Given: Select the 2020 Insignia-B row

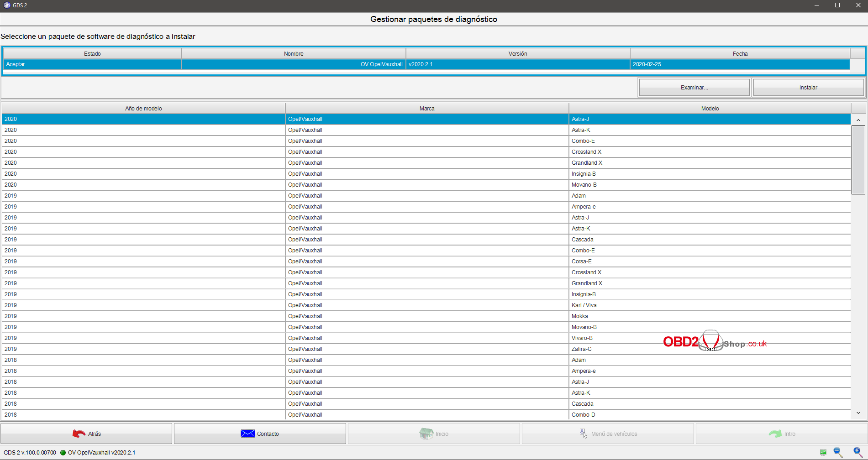Looking at the screenshot, I should click(x=426, y=174).
